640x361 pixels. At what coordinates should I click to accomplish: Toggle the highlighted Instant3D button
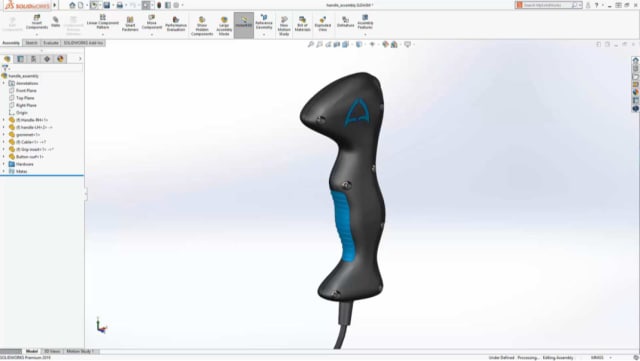[x=244, y=25]
